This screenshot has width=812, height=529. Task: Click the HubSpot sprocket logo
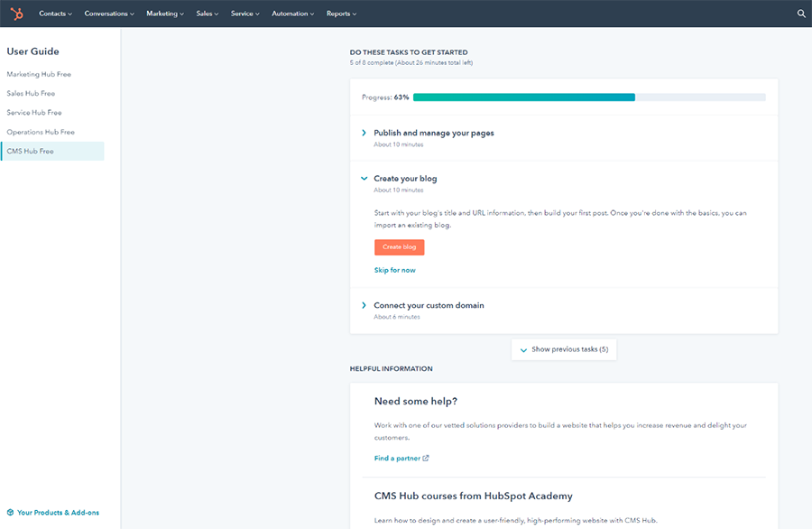click(16, 14)
